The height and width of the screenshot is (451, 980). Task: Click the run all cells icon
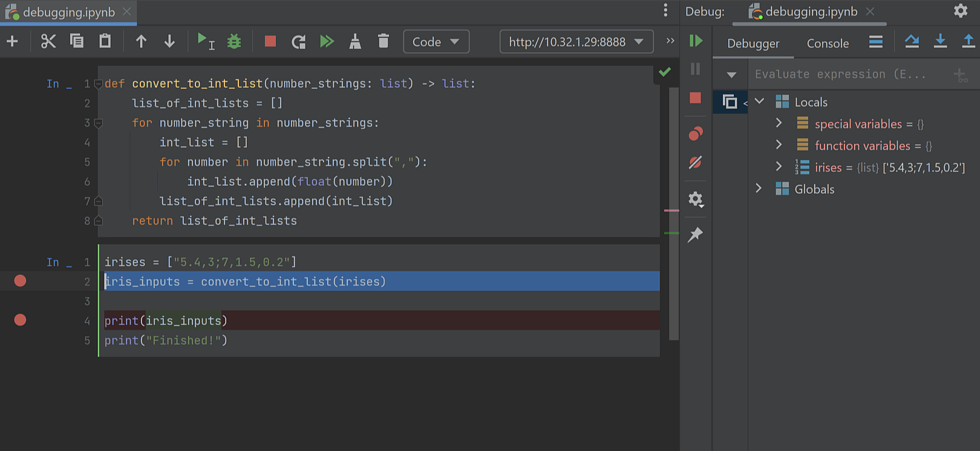point(327,42)
